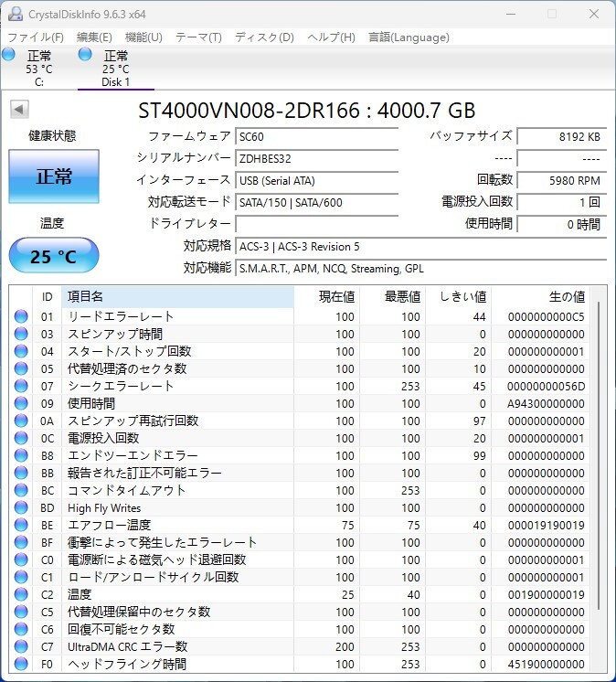Click status orb for ID 01 リードエラーレート
The height and width of the screenshot is (682, 616).
[21, 316]
